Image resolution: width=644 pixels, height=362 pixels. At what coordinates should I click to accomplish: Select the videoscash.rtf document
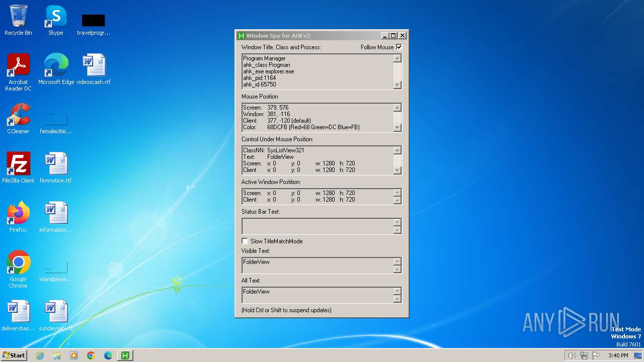click(x=94, y=69)
